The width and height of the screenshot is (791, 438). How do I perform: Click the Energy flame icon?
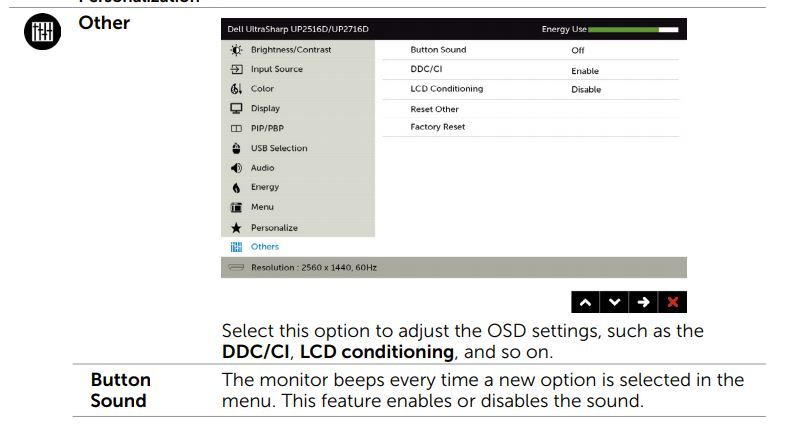(236, 188)
